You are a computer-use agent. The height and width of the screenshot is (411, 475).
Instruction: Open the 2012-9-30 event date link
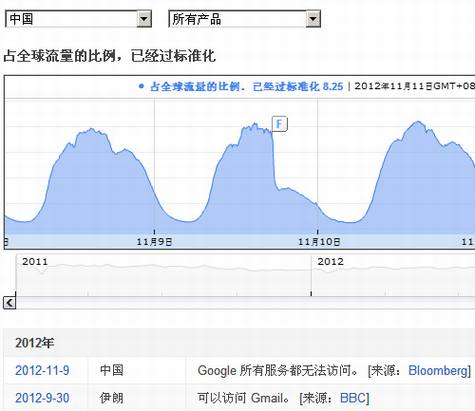[42, 398]
